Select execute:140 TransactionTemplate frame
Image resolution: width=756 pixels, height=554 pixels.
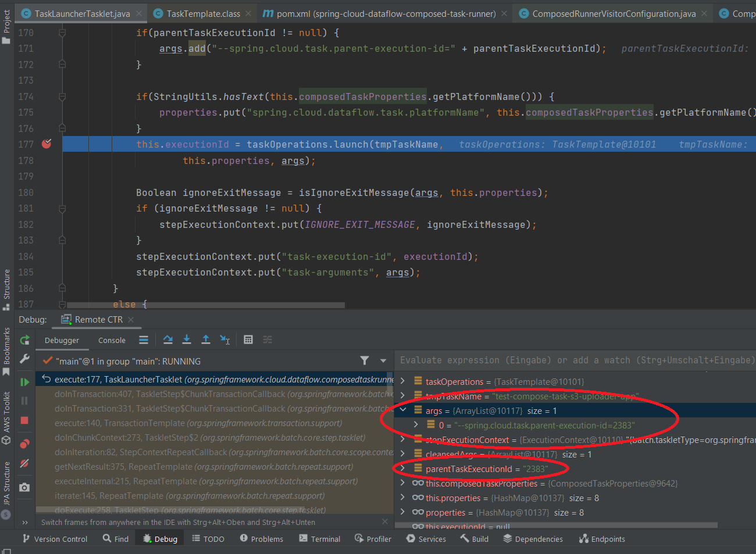[216, 423]
